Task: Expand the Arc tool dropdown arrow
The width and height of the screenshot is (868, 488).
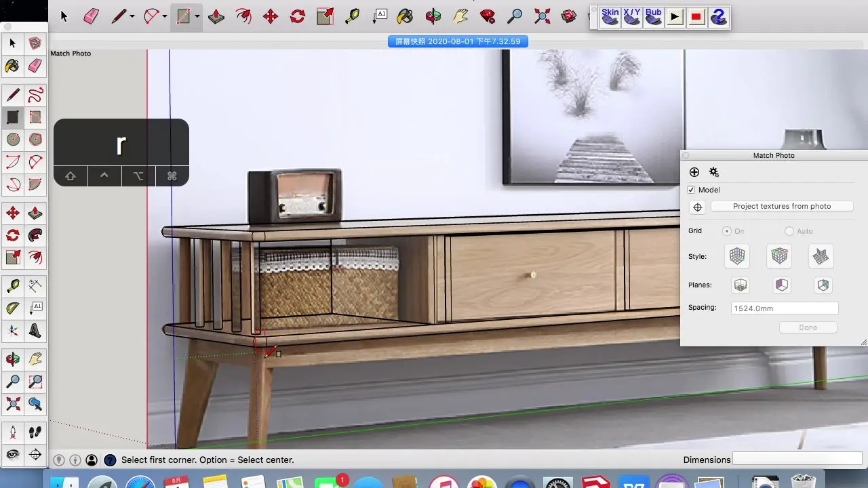Action: coord(165,17)
